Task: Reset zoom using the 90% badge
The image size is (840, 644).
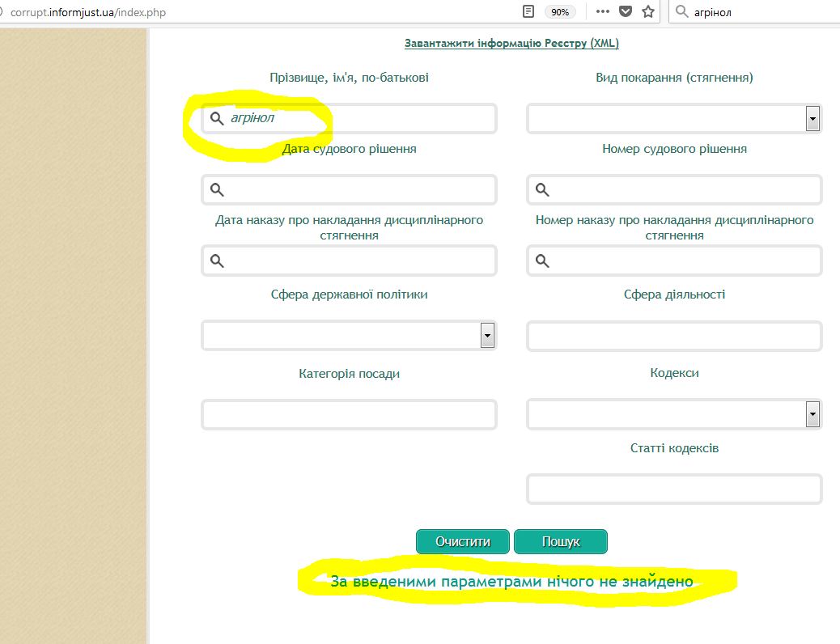Action: (x=560, y=12)
